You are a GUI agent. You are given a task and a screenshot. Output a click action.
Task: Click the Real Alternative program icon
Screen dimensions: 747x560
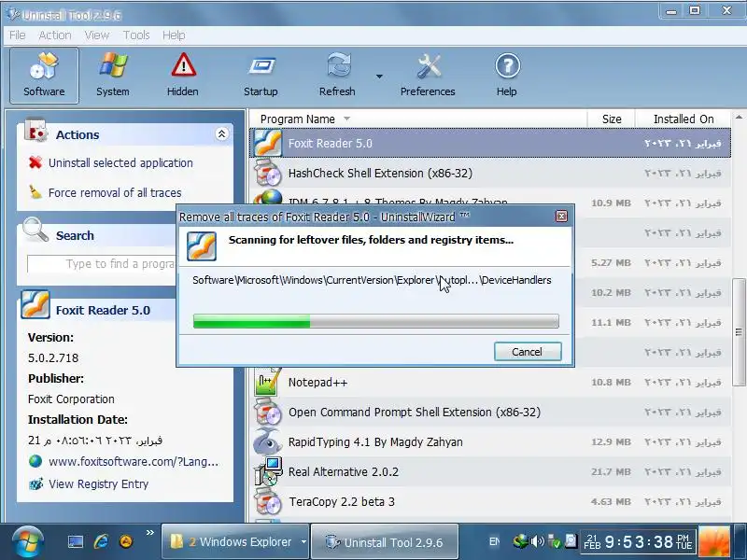tap(268, 471)
